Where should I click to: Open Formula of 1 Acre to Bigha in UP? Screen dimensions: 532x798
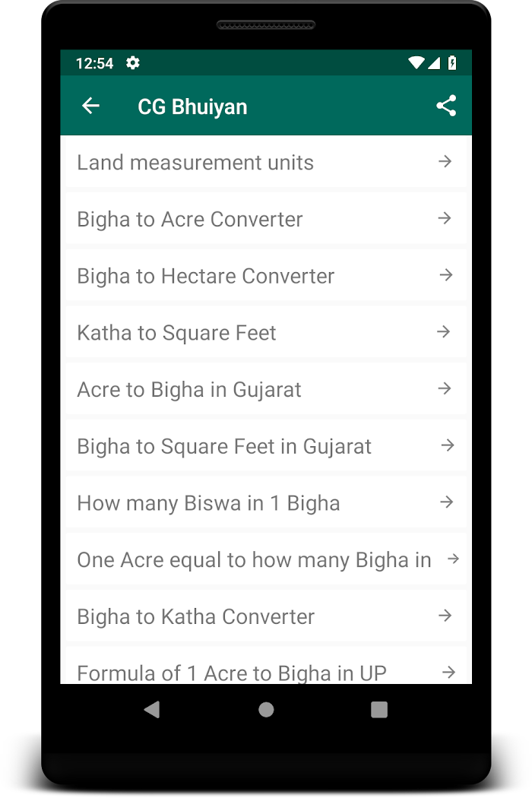coord(266,665)
